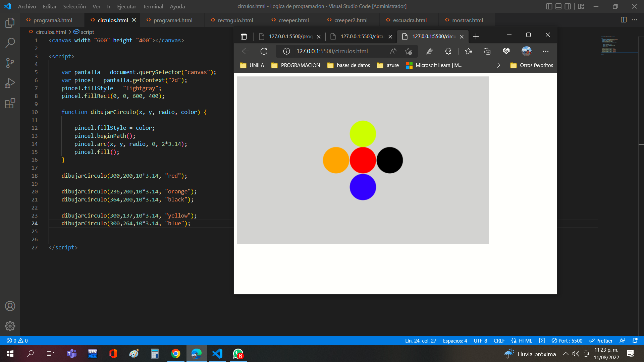
Task: Open errors and warnings in status bar
Action: point(17,341)
